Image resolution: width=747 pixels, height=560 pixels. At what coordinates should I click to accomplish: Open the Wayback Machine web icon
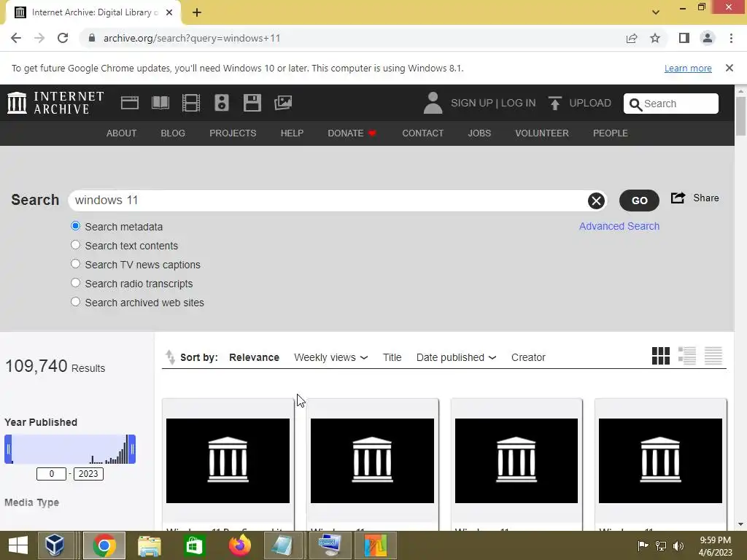pos(130,103)
